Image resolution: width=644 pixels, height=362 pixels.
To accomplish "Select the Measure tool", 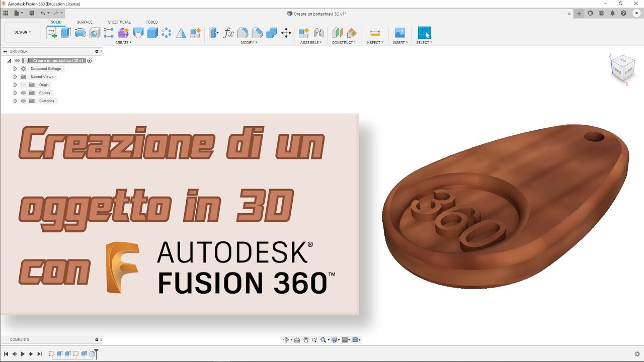I will click(x=375, y=33).
